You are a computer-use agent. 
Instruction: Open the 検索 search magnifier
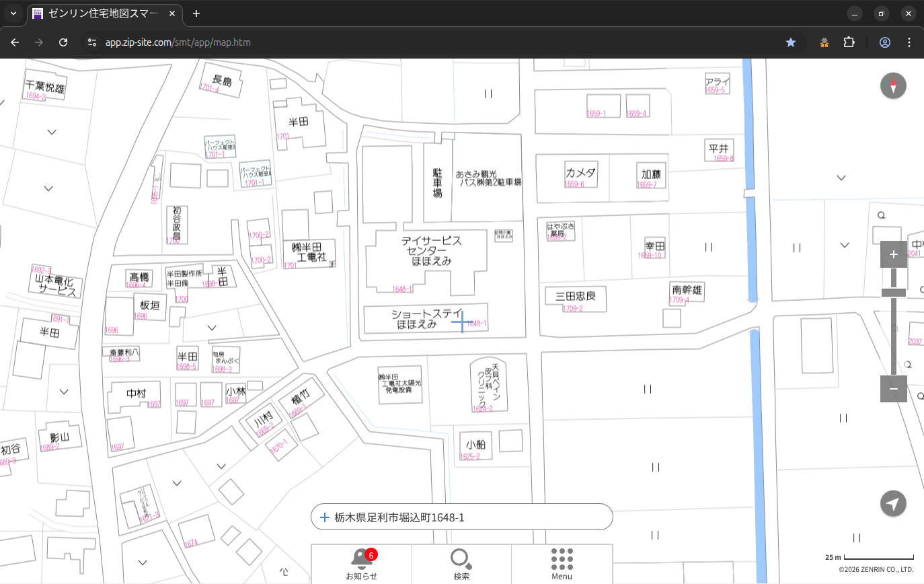coord(461,563)
